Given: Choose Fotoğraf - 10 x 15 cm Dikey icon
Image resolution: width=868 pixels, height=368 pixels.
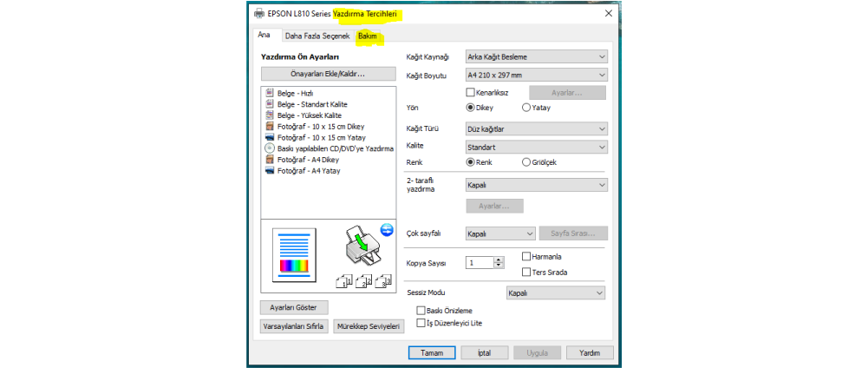Looking at the screenshot, I should click(x=270, y=127).
